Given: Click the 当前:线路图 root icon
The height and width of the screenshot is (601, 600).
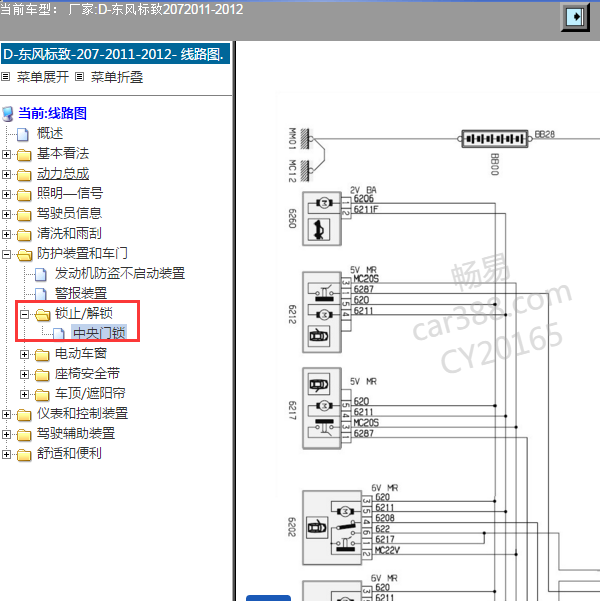Looking at the screenshot, I should 8,114.
